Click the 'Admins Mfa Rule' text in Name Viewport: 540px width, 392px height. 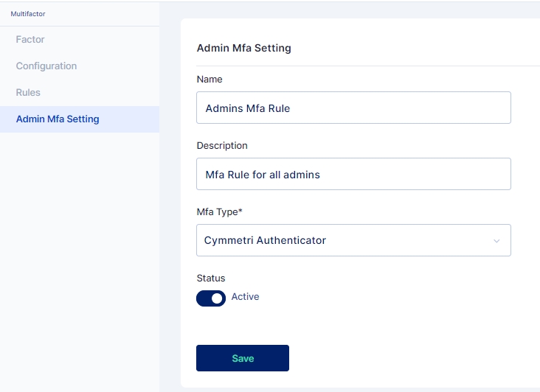248,108
